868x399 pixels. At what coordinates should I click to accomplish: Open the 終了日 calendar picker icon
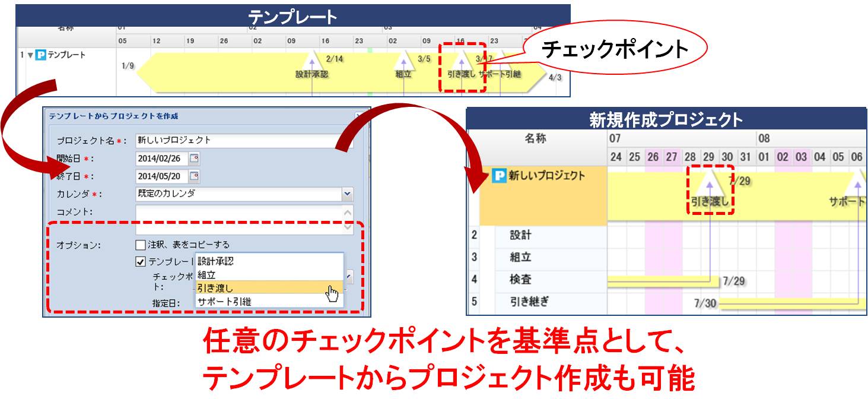click(194, 176)
